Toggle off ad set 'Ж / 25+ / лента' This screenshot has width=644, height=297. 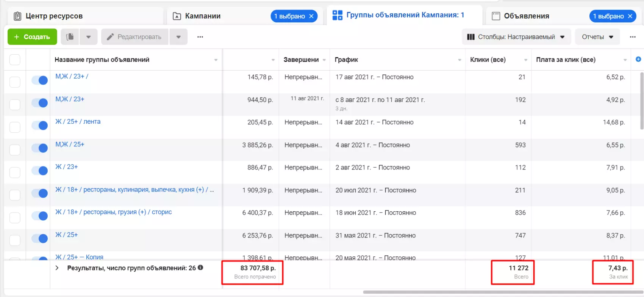pos(39,126)
